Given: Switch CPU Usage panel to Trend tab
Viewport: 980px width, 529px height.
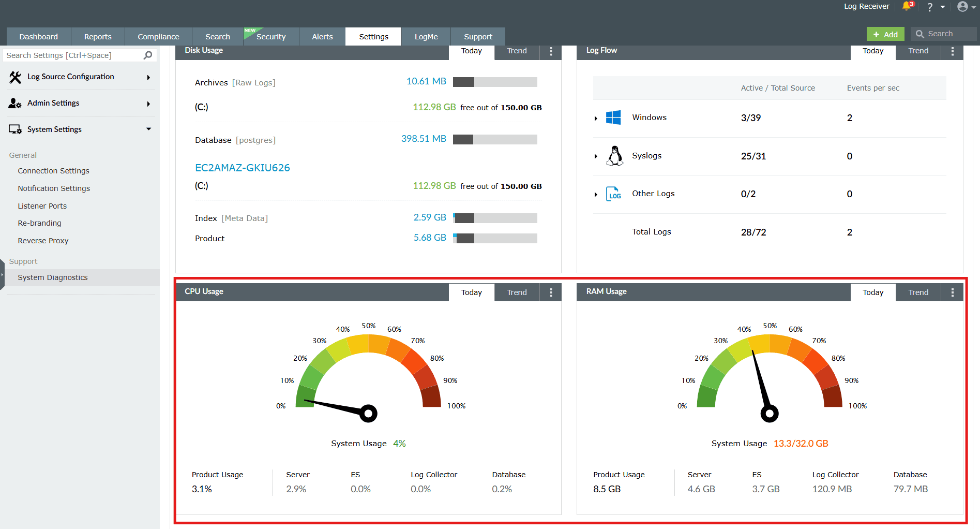Looking at the screenshot, I should (516, 292).
